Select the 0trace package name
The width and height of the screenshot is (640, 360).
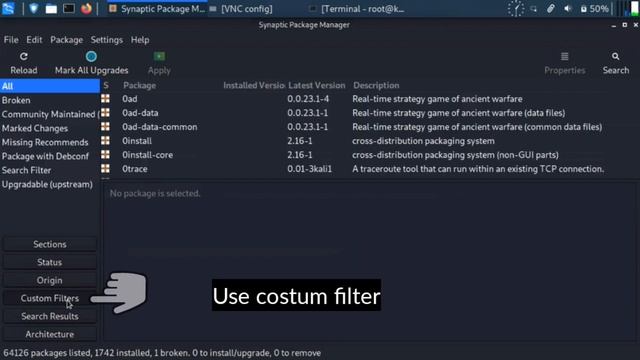(135, 169)
